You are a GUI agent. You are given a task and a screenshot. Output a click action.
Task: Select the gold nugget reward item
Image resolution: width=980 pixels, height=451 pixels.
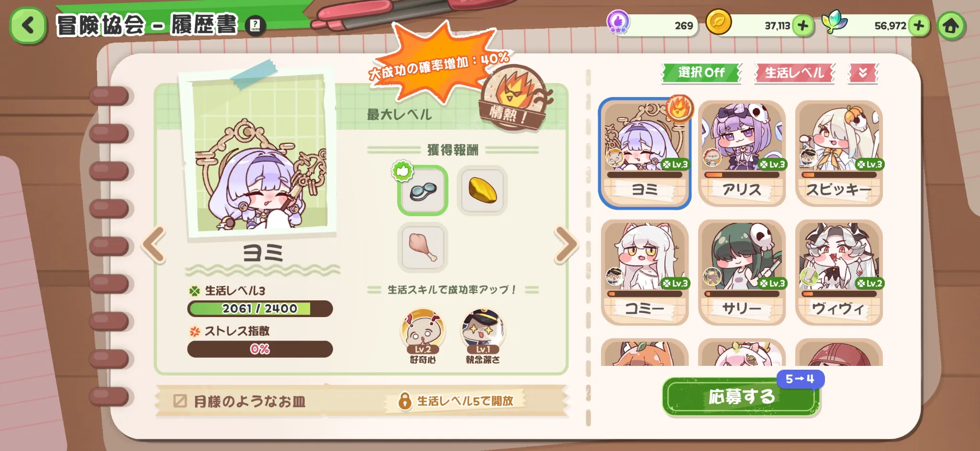pyautogui.click(x=482, y=190)
